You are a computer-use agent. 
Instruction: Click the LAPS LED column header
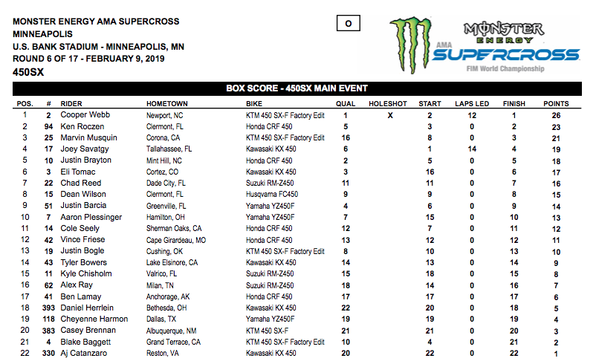(470, 104)
